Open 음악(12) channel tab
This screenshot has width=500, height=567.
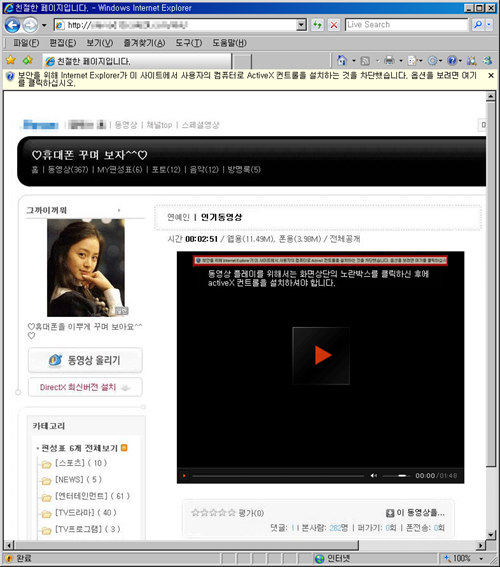[x=204, y=170]
